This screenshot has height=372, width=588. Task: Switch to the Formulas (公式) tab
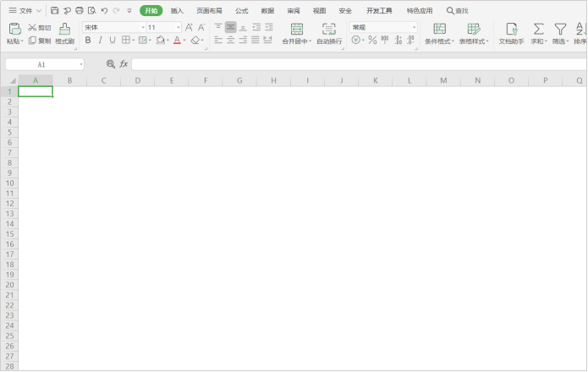pyautogui.click(x=241, y=10)
